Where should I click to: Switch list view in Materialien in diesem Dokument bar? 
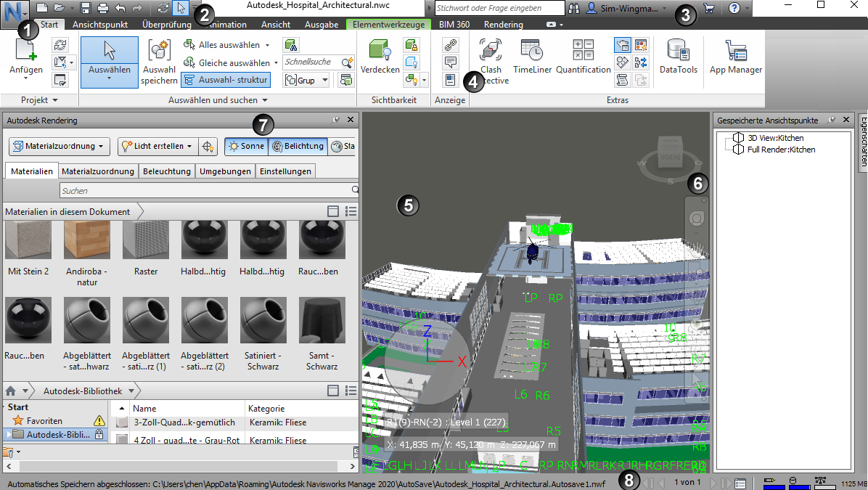[x=351, y=211]
